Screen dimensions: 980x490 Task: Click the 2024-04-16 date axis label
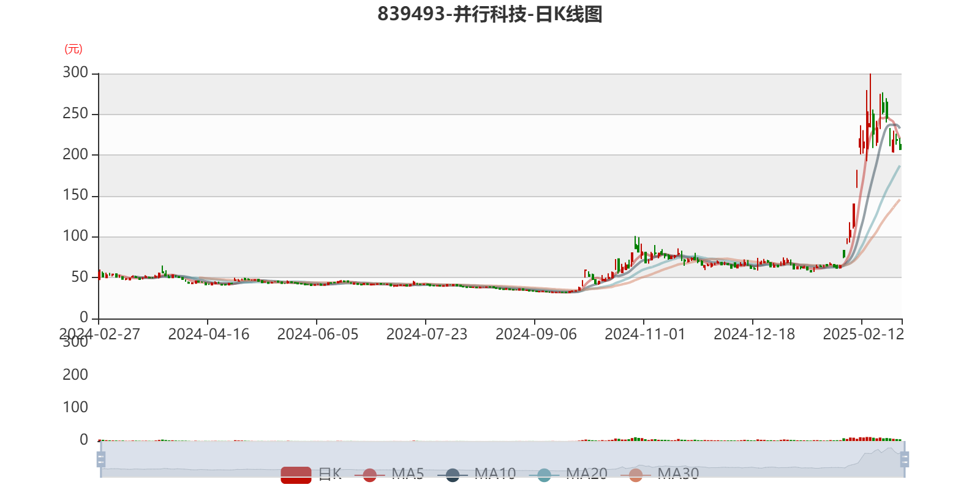pos(208,334)
